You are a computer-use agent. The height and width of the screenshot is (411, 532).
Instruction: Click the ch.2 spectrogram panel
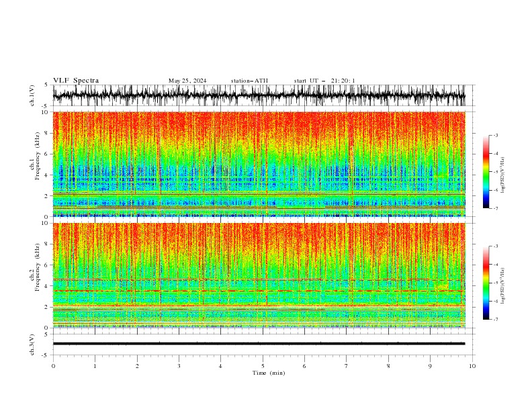tap(259, 275)
